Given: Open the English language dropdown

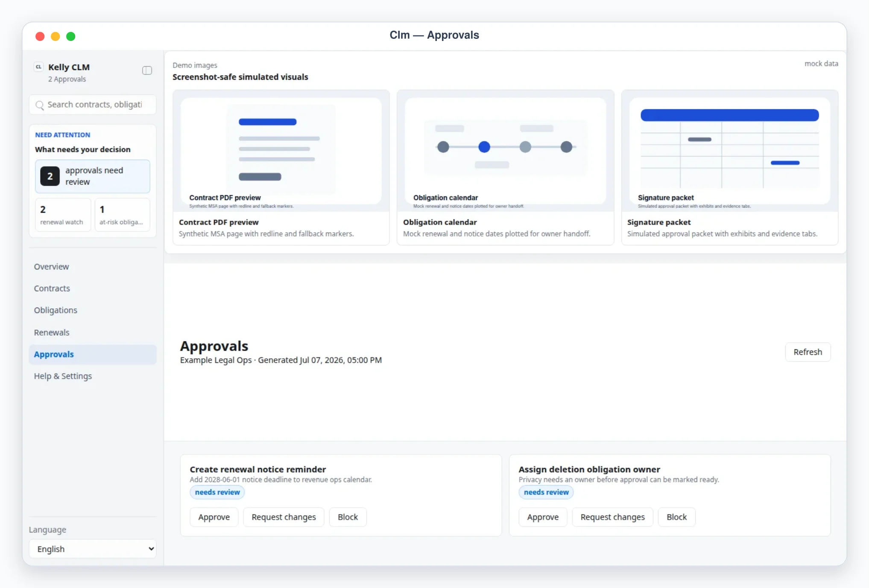Looking at the screenshot, I should point(93,549).
